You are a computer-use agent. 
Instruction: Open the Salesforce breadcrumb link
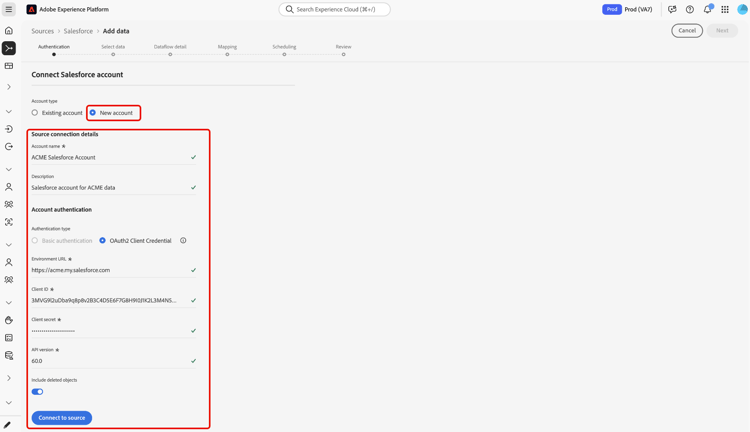coord(78,31)
